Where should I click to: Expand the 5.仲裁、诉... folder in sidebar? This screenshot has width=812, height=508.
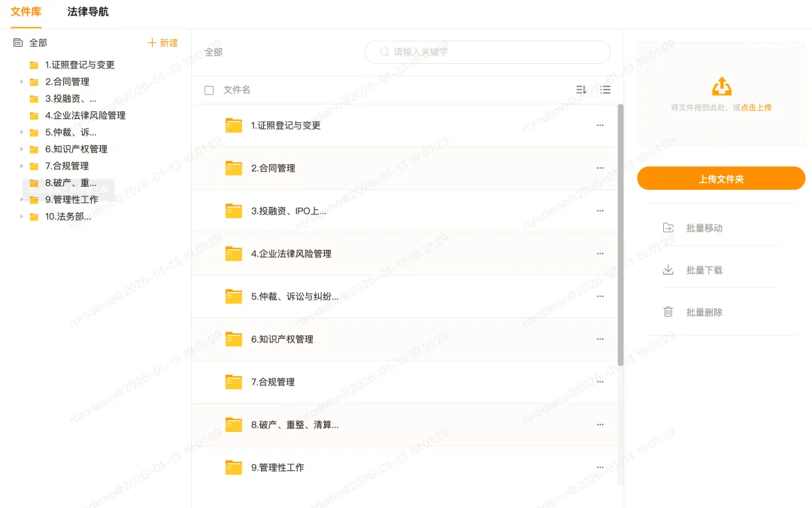22,132
